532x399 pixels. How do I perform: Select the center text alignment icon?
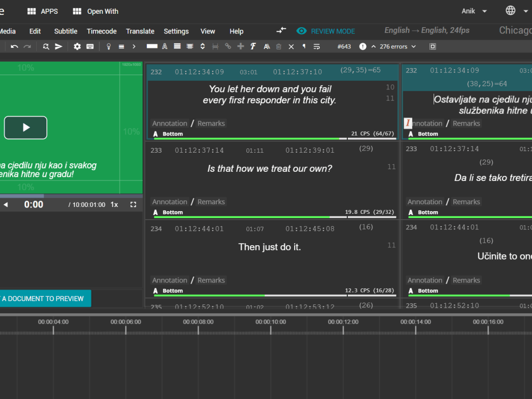(x=190, y=46)
